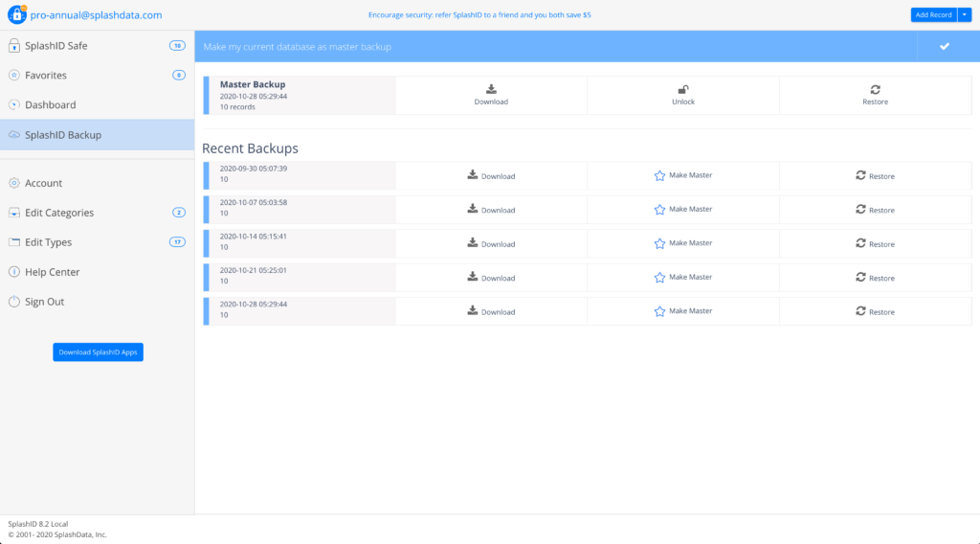The height and width of the screenshot is (544, 980).
Task: Click the Download SplashID Apps button
Action: 98,352
